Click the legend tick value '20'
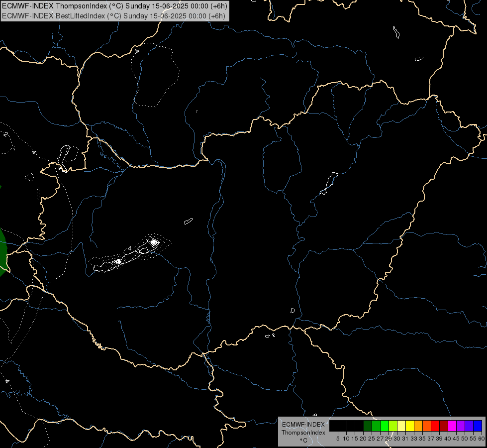Screen dimensions: 487x448 (363, 439)
